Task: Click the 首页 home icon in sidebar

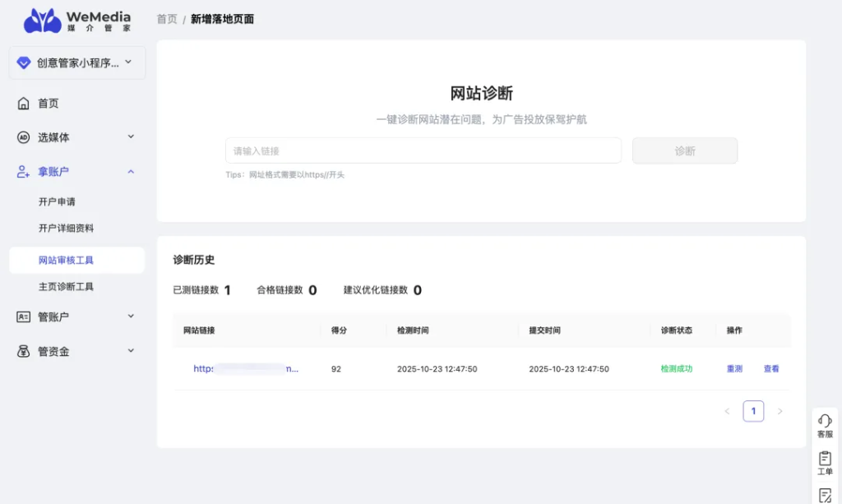Action: [x=23, y=104]
